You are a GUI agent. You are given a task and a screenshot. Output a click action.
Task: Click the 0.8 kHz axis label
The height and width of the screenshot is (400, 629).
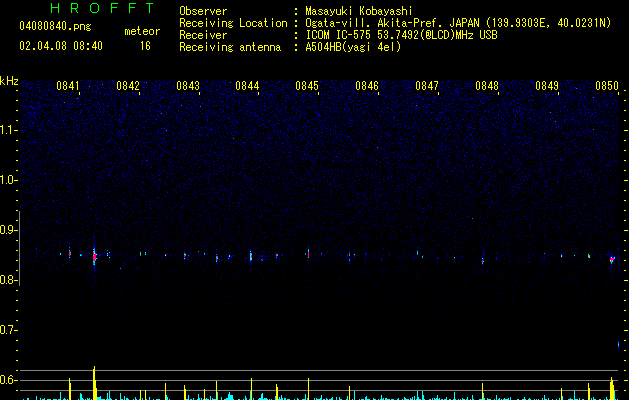[x=9, y=280]
